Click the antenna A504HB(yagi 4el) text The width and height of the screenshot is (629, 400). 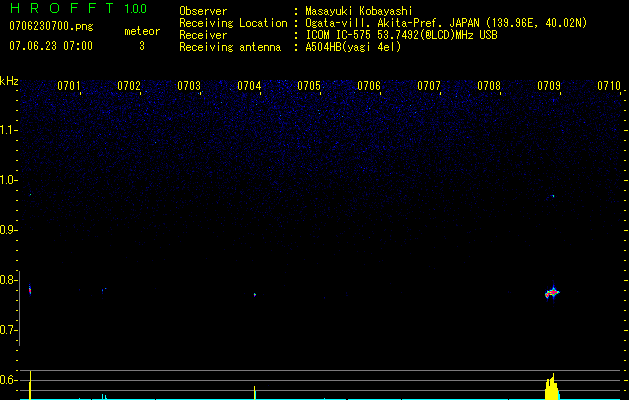[353, 47]
